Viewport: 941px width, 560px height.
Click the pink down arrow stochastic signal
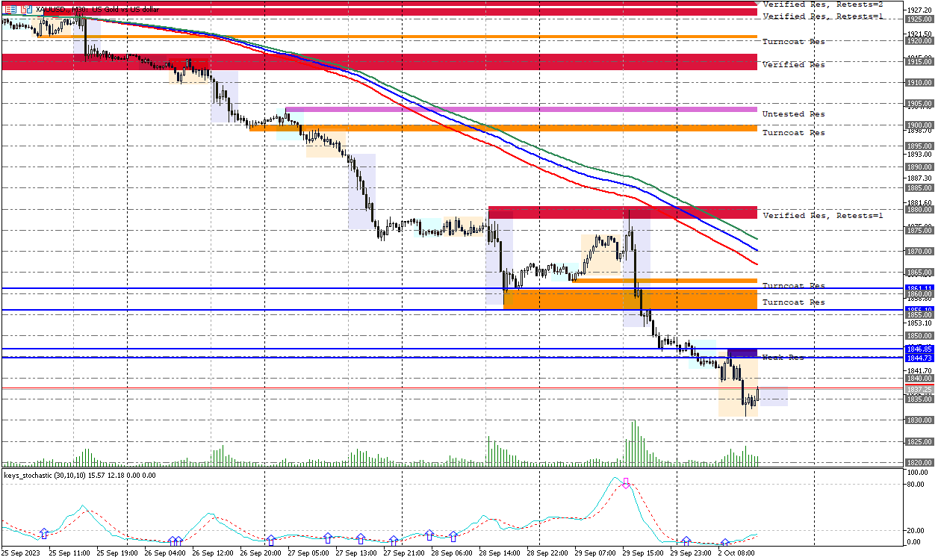pyautogui.click(x=627, y=483)
